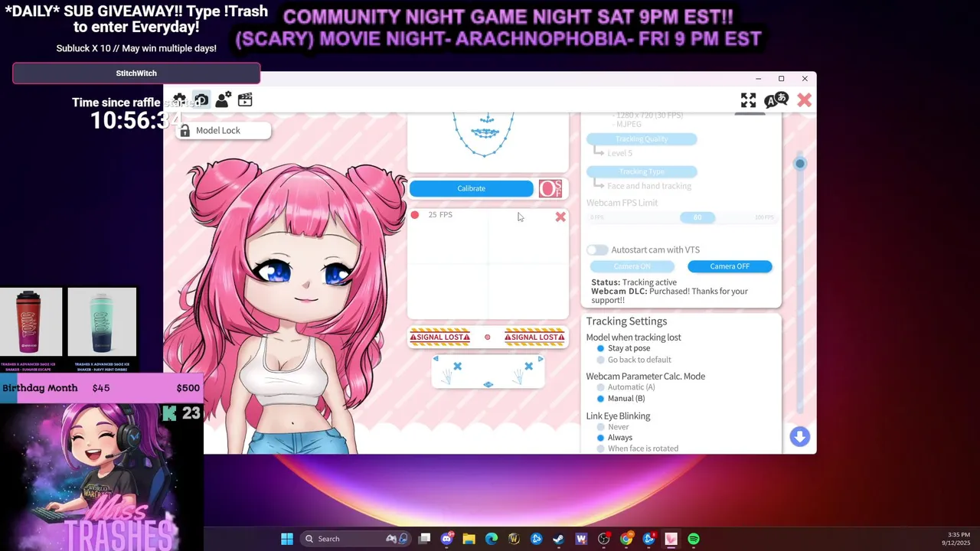
Task: Open OBS Studio from the taskbar
Action: (604, 539)
